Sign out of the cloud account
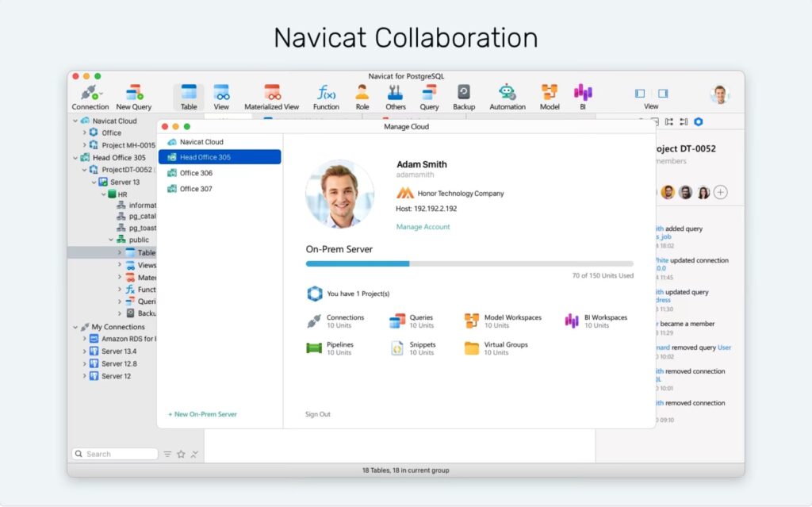 pos(316,413)
